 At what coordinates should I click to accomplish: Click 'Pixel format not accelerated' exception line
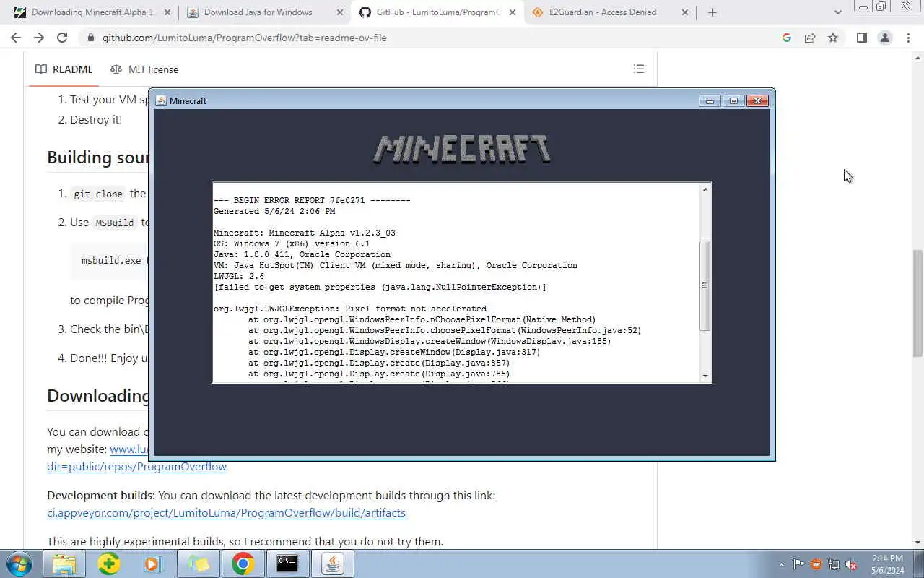[350, 309]
